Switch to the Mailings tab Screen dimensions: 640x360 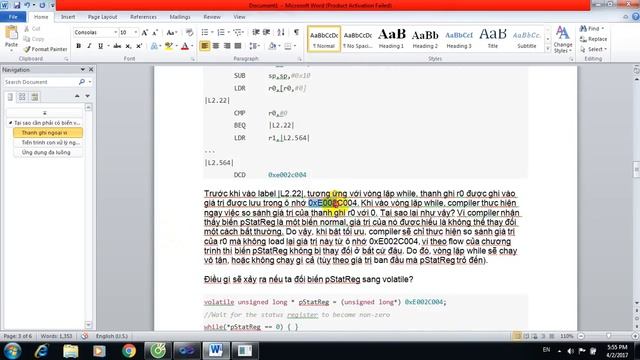tap(180, 17)
